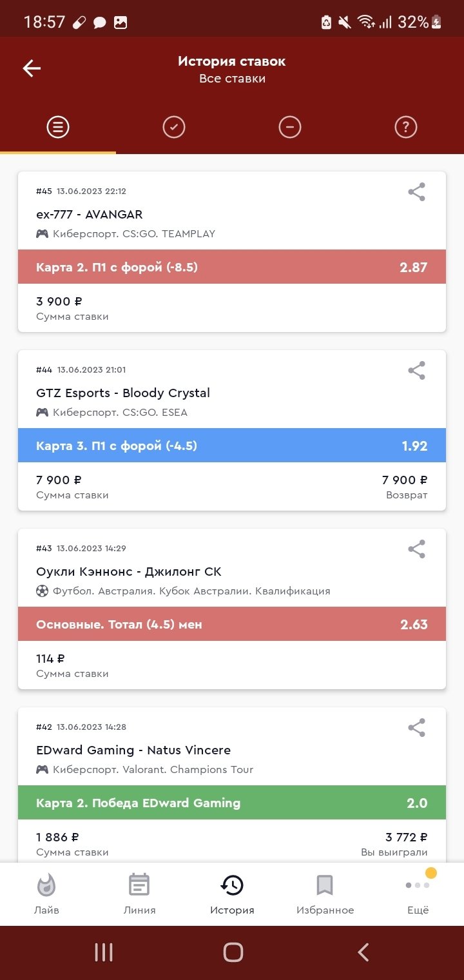
Task: Tap the green Победа EDward Gaming strip
Action: (232, 803)
